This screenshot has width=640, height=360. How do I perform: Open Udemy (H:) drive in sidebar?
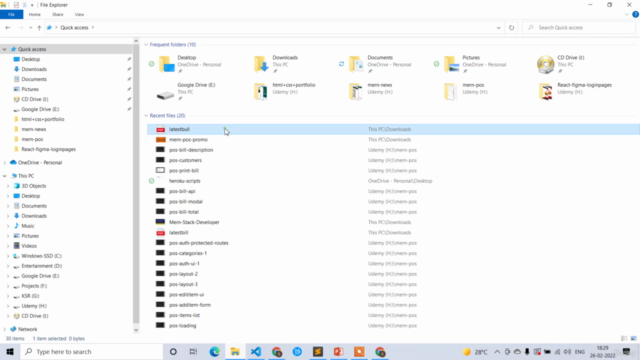(34, 306)
